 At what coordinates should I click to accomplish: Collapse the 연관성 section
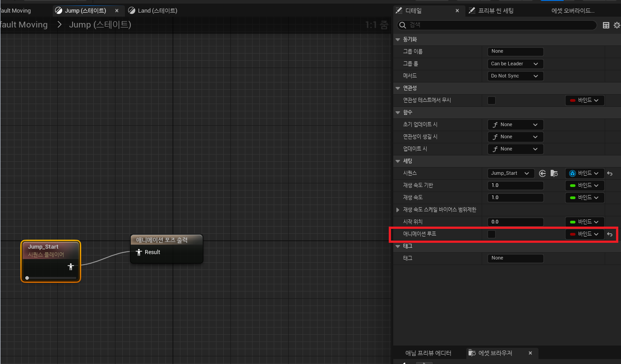398,88
